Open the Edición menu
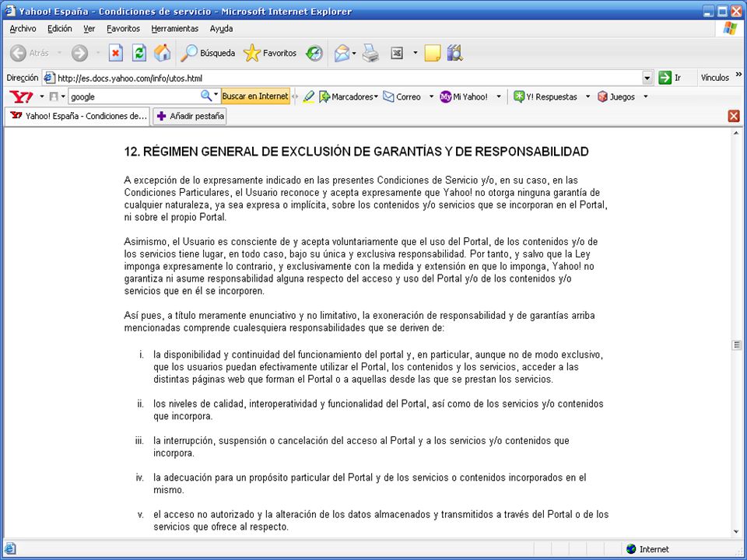Image resolution: width=747 pixels, height=560 pixels. (60, 29)
